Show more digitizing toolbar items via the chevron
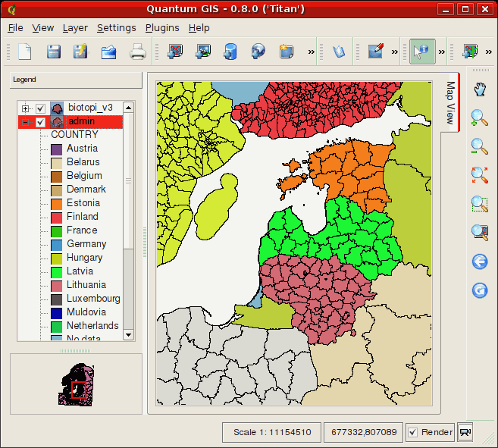 coord(394,52)
